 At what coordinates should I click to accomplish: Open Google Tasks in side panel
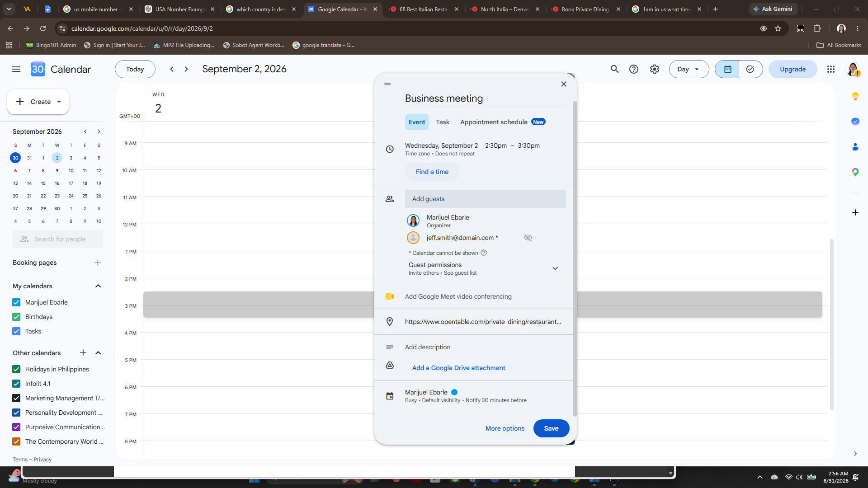click(855, 122)
